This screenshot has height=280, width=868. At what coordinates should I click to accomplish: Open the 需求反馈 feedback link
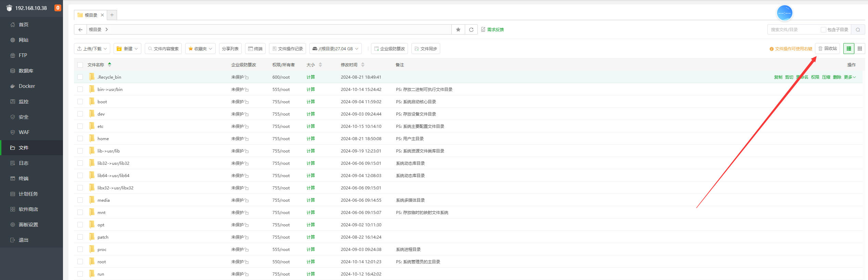[x=493, y=30]
